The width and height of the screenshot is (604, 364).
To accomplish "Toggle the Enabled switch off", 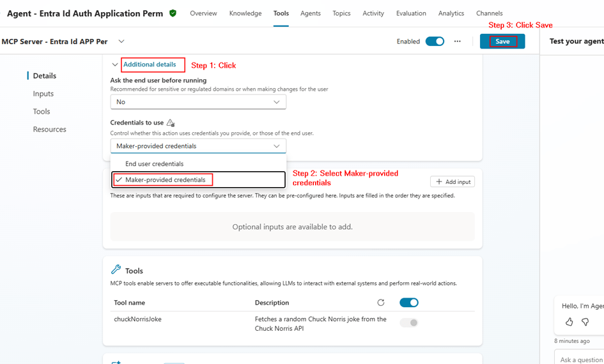I will tap(435, 42).
